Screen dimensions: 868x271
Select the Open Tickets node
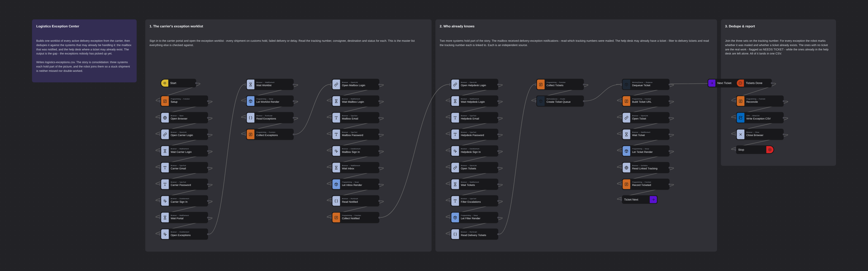[x=474, y=168]
